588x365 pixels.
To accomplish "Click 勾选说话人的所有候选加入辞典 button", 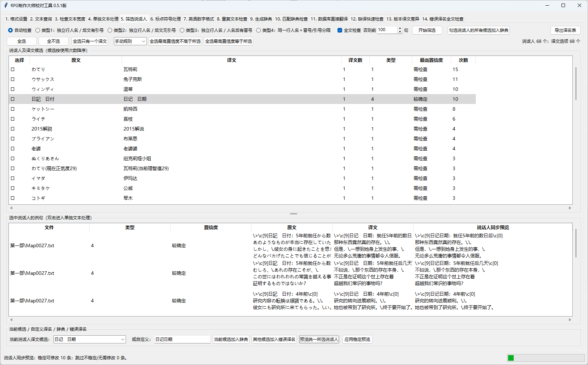I will (479, 30).
